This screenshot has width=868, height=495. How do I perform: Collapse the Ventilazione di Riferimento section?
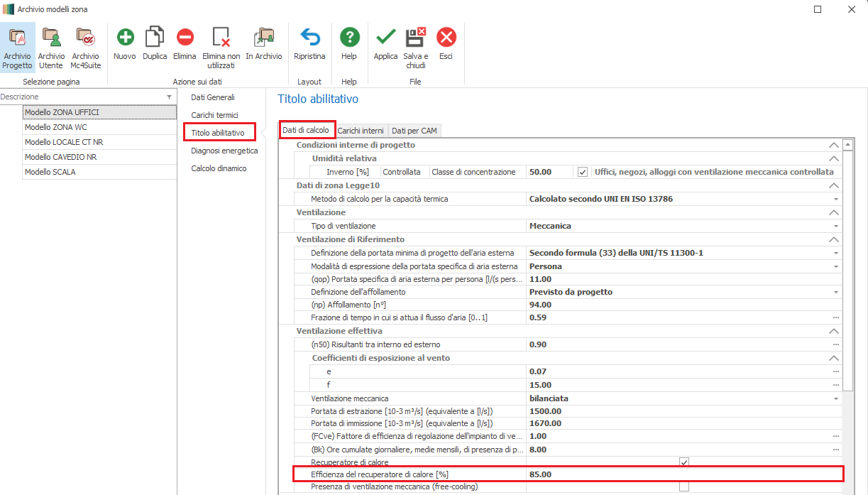[834, 239]
